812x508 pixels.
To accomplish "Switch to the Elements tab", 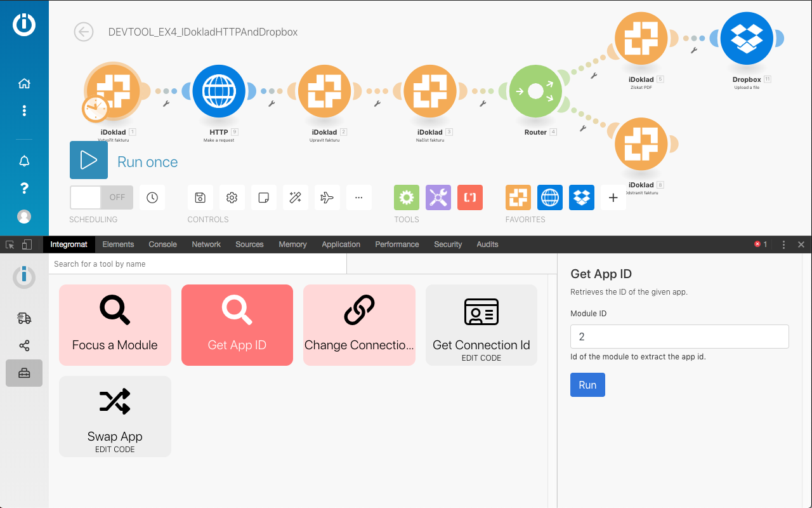I will tap(118, 244).
